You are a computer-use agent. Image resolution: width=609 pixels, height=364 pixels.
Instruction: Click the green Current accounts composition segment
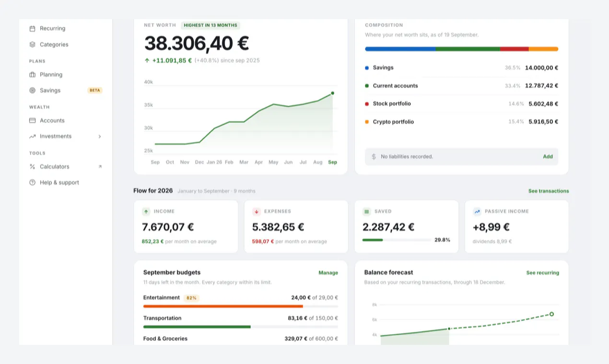[x=468, y=49]
